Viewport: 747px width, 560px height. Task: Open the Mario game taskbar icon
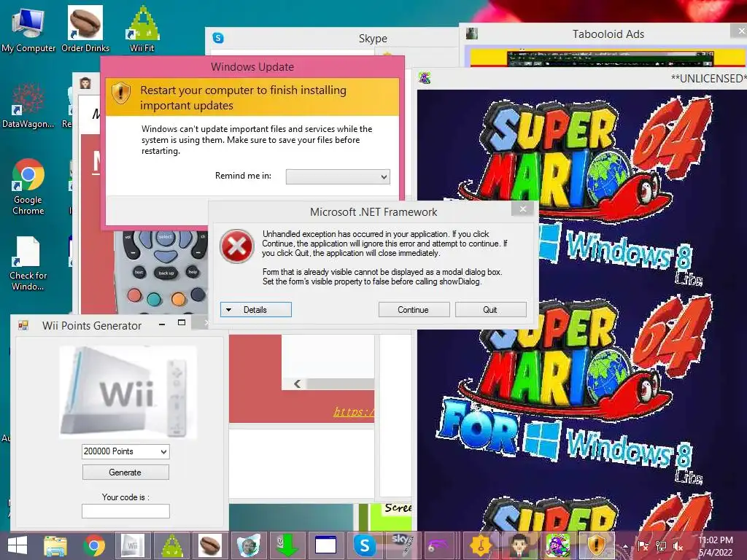(558, 545)
